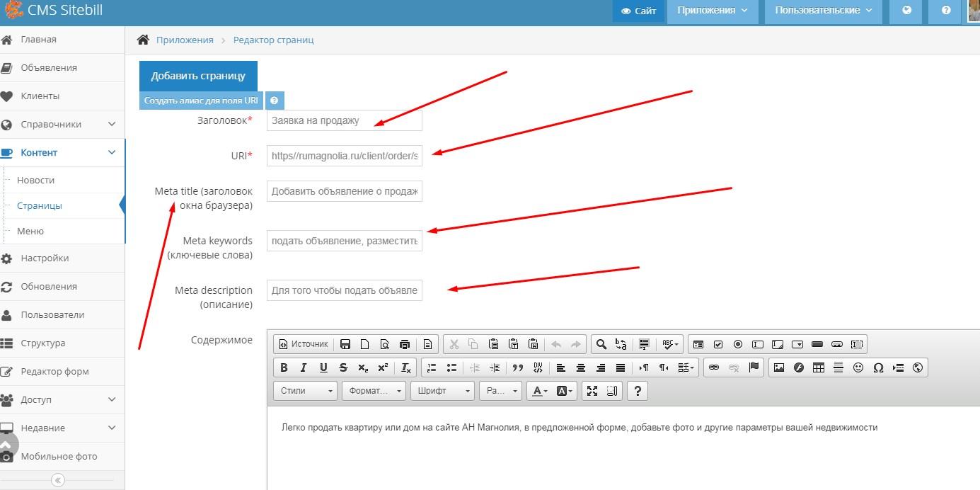Click Создать алиас для поля URI
The height and width of the screenshot is (490, 980).
click(201, 101)
